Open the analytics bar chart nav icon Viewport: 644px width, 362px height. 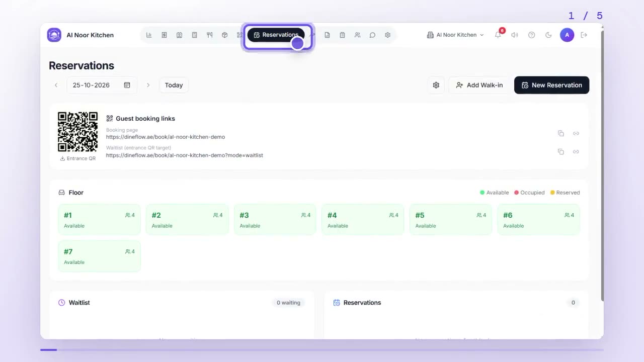[x=149, y=35]
